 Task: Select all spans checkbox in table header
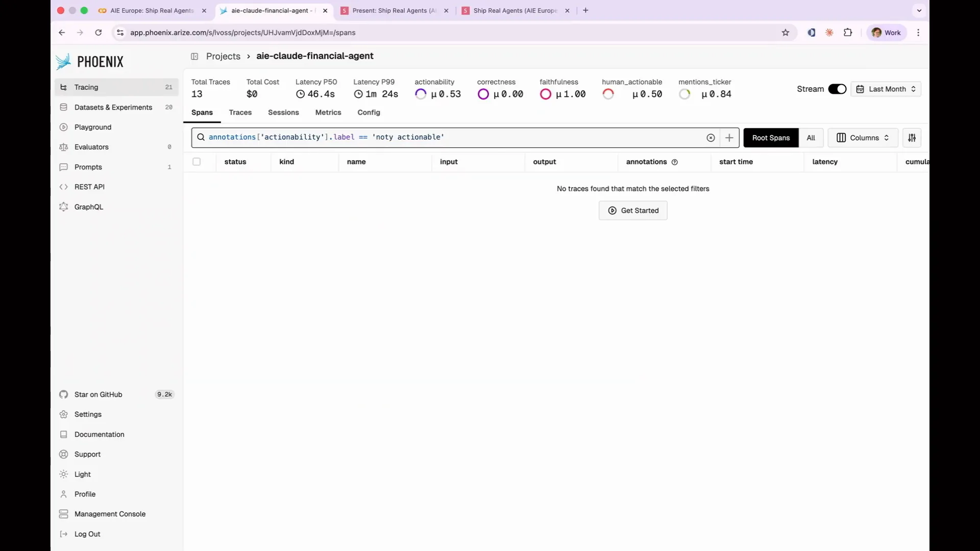pyautogui.click(x=197, y=162)
